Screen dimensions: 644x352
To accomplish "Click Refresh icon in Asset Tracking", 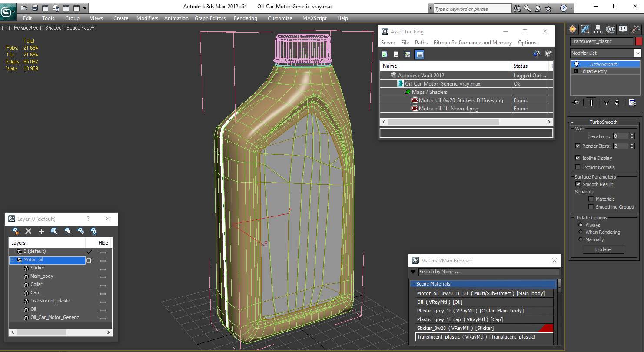I will (384, 54).
